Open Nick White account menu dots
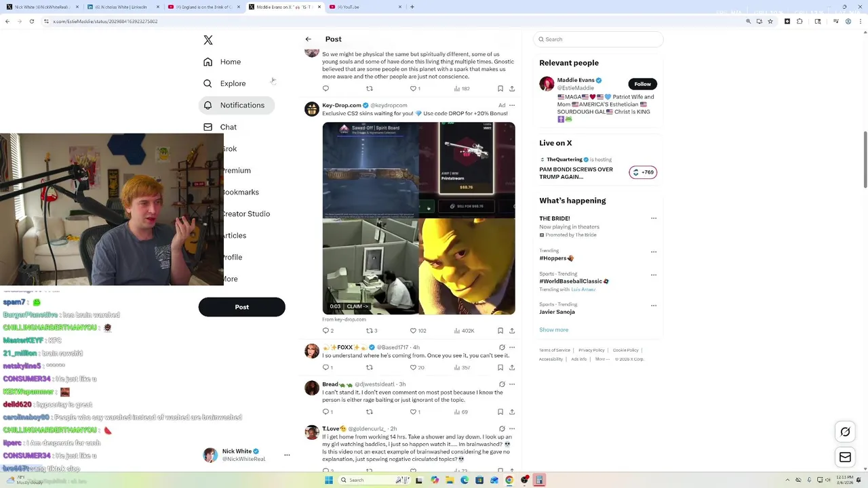The image size is (868, 488). click(x=287, y=455)
